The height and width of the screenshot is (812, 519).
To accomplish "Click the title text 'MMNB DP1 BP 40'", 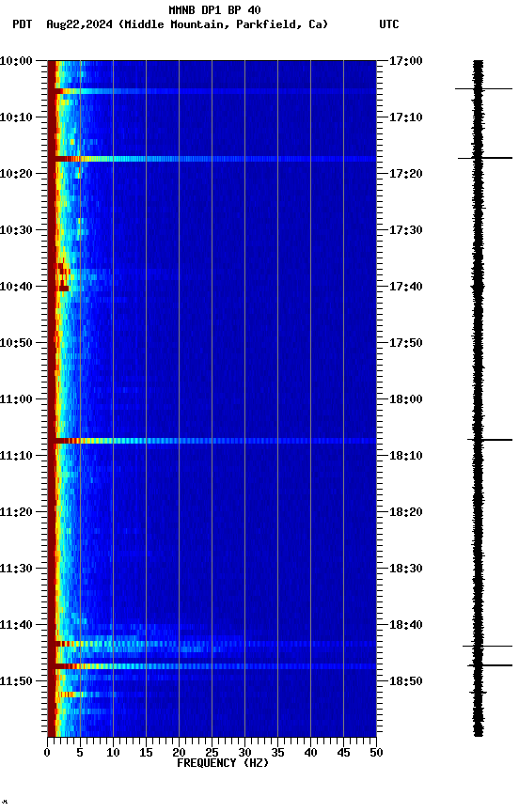I will [x=214, y=9].
